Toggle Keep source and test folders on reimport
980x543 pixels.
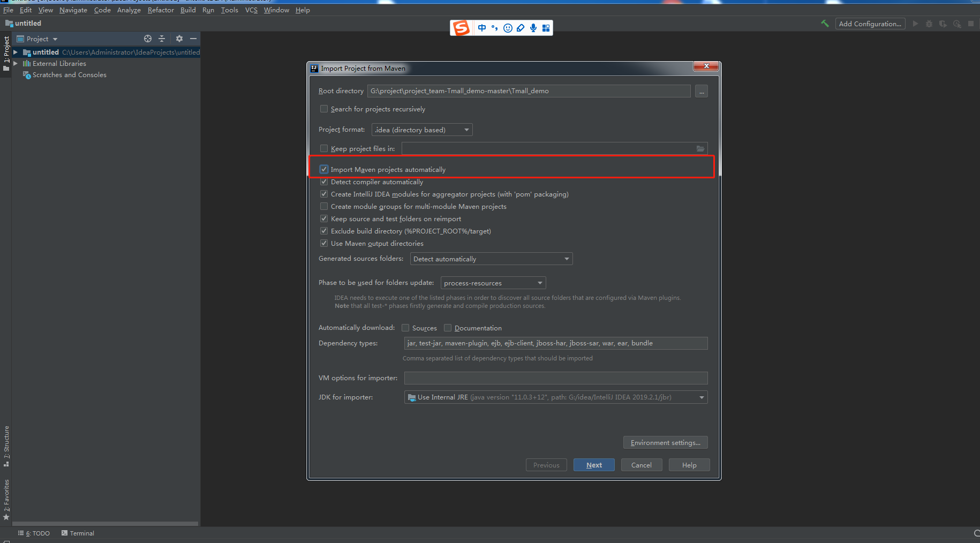click(x=324, y=218)
